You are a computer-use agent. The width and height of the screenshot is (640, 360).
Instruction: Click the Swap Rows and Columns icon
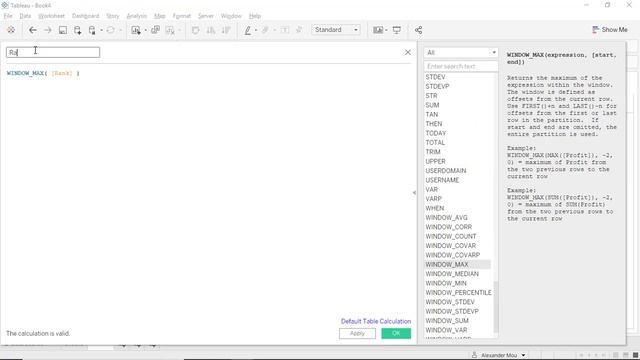pos(196,30)
